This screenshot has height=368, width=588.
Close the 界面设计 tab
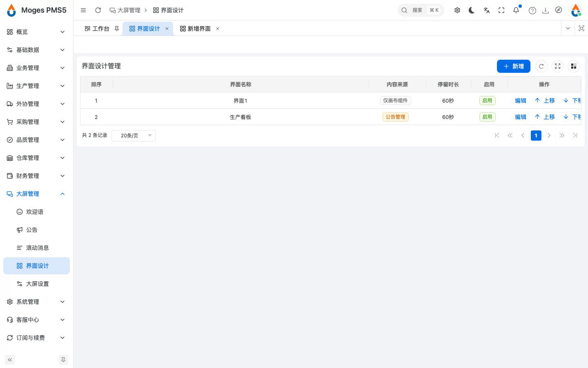pos(167,29)
